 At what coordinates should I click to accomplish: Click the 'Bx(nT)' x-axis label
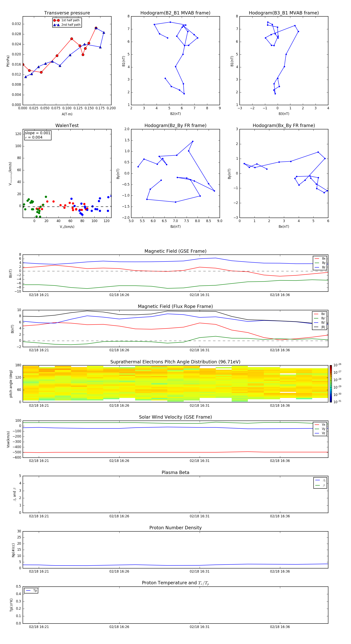click(x=284, y=227)
